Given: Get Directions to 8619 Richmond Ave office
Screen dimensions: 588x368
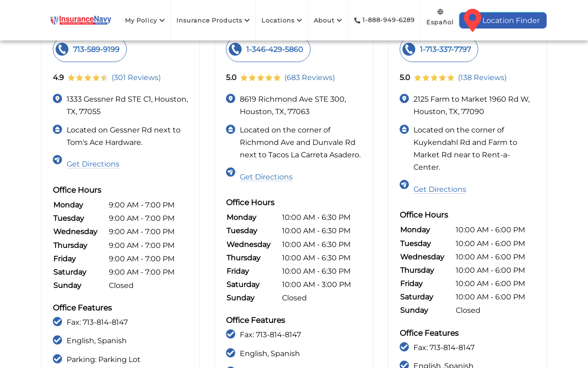Looking at the screenshot, I should pos(266,177).
